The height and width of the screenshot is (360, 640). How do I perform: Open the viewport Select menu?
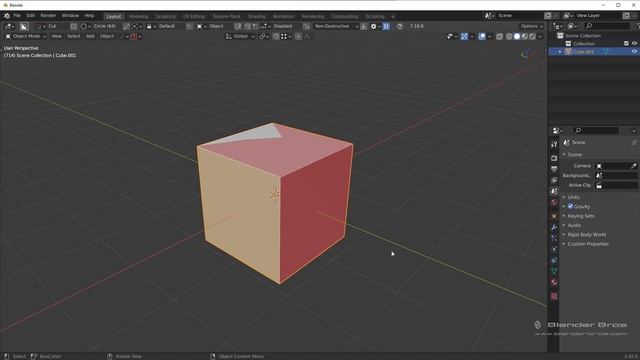tap(73, 36)
